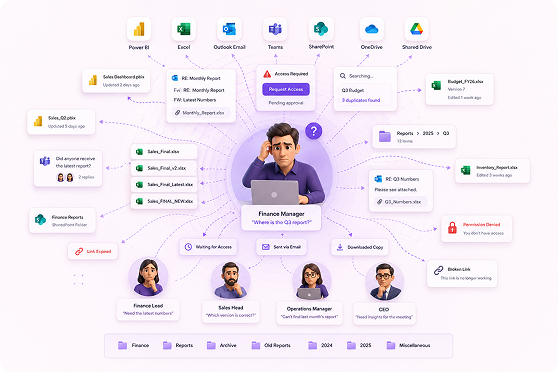Open the Excel app icon
This screenshot has height=372, width=558.
(x=184, y=29)
